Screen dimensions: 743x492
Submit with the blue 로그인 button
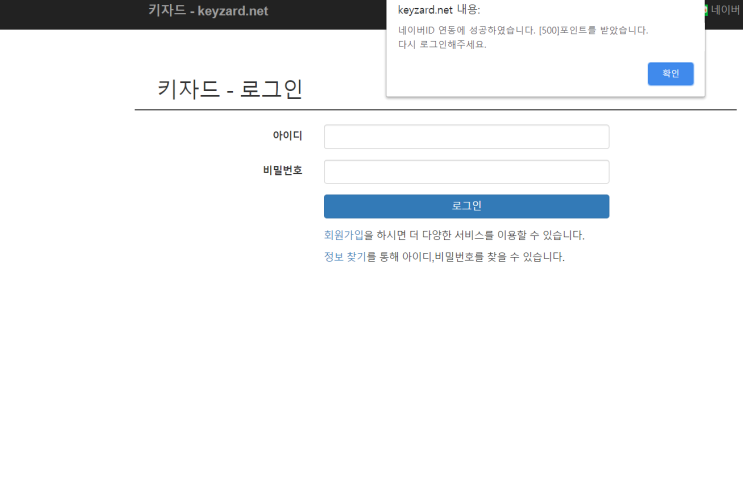(467, 206)
